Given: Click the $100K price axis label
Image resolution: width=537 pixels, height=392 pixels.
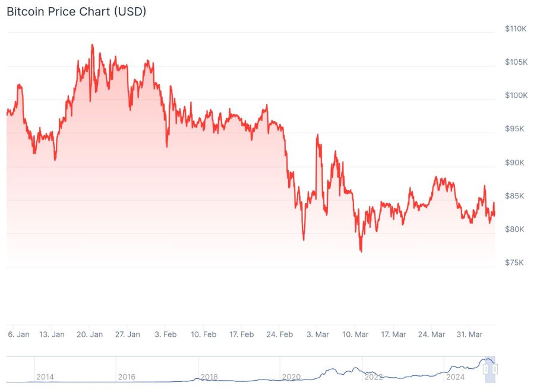Looking at the screenshot, I should click(x=515, y=96).
